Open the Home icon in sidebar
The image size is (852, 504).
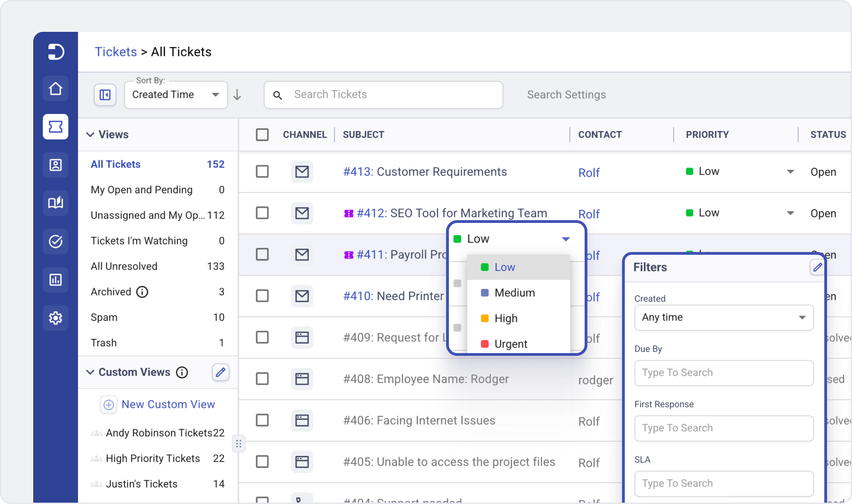[55, 89]
